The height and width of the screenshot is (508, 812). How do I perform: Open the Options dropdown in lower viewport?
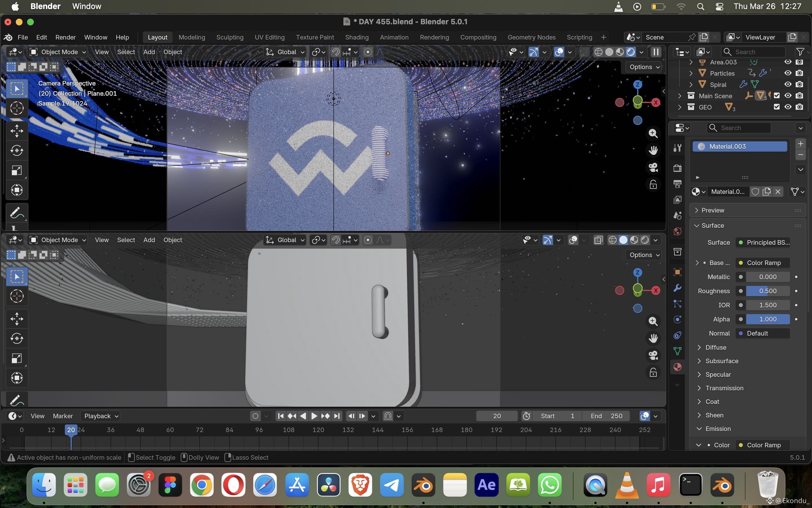click(644, 255)
